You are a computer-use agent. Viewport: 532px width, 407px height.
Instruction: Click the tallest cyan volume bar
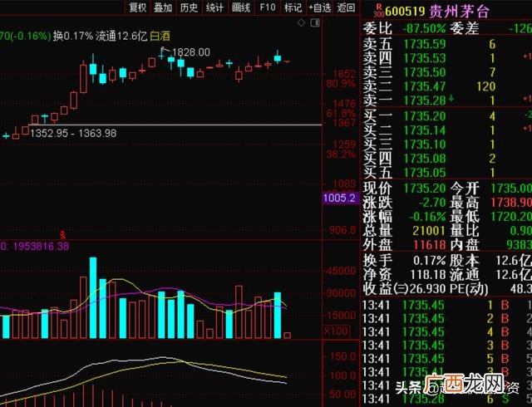coord(93,298)
